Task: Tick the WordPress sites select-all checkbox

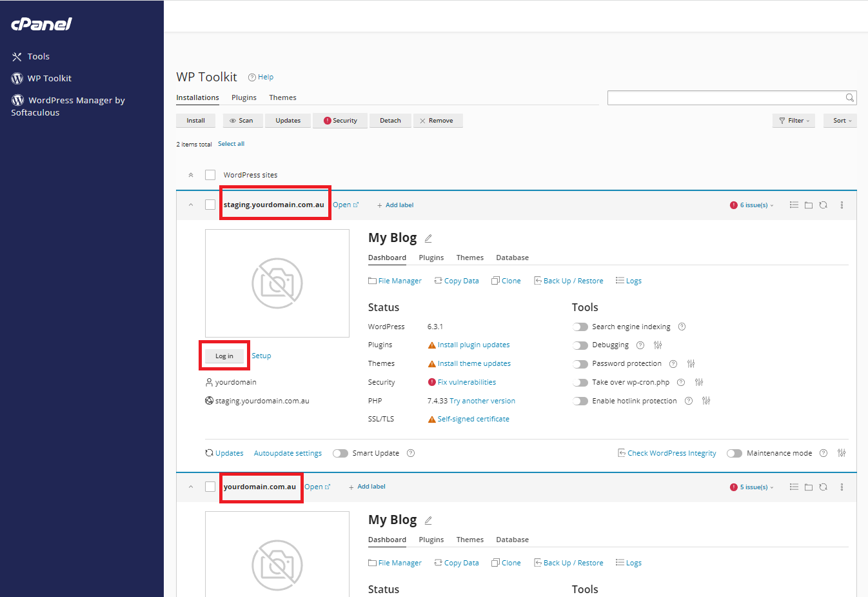Action: (210, 175)
